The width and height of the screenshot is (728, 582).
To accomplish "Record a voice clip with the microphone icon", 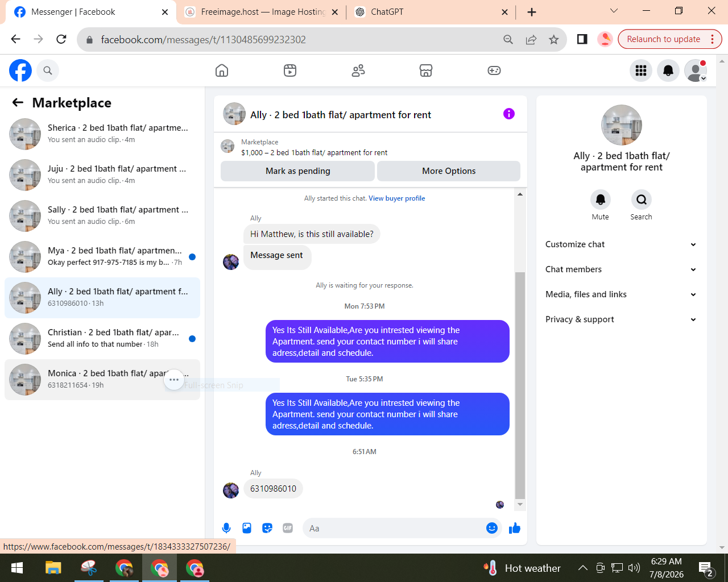I will pos(226,528).
